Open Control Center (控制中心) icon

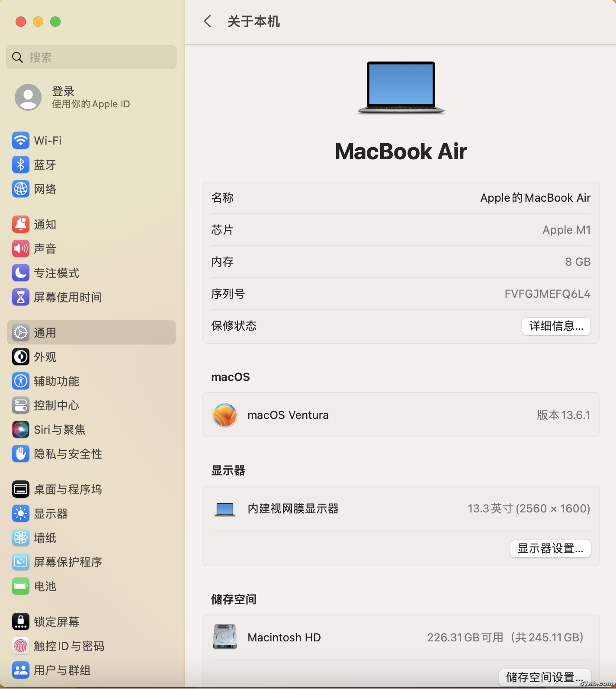(x=21, y=406)
